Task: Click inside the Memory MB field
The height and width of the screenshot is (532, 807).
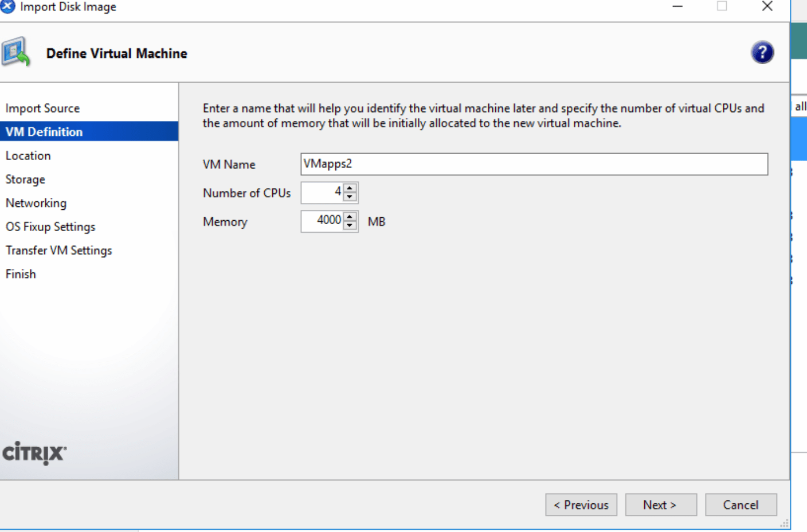Action: click(x=322, y=221)
